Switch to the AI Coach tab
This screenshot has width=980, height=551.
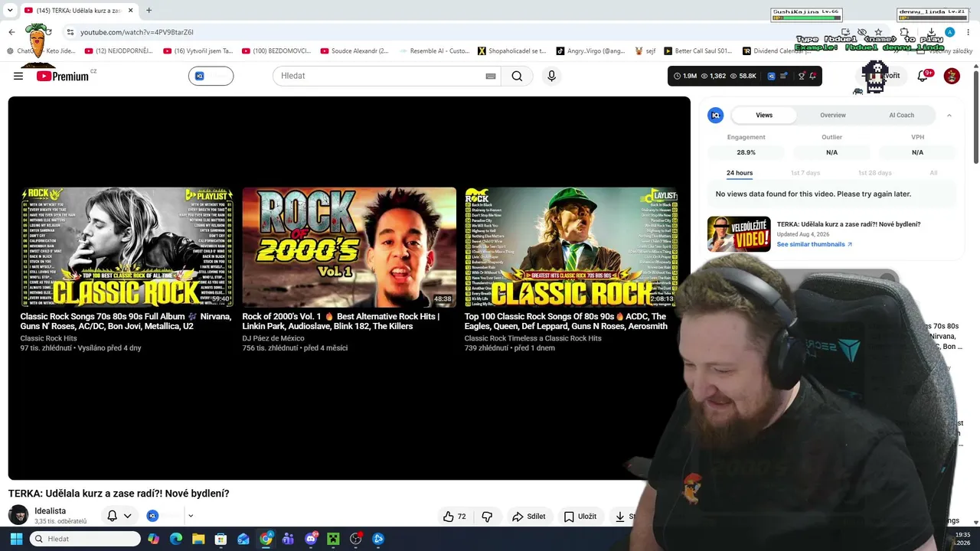tap(901, 115)
